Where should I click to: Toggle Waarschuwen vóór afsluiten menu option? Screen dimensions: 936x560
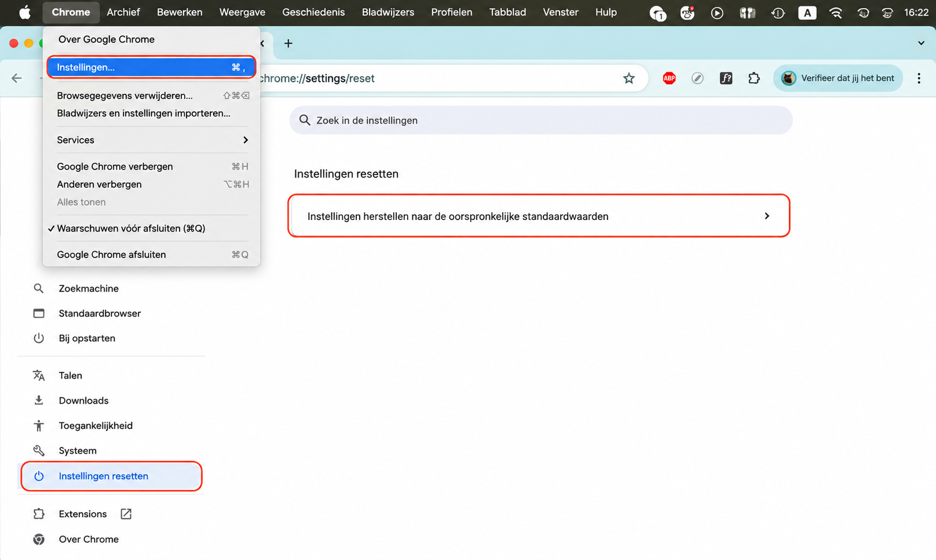click(x=151, y=228)
